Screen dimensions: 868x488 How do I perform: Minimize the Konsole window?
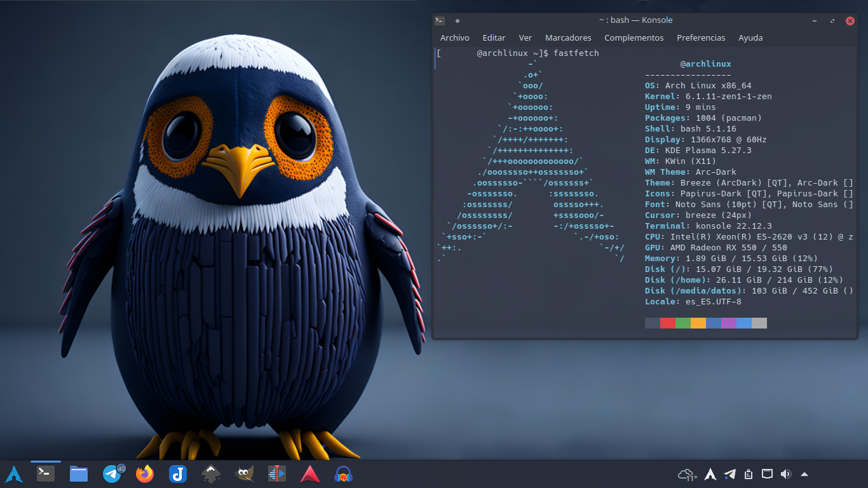(x=815, y=21)
